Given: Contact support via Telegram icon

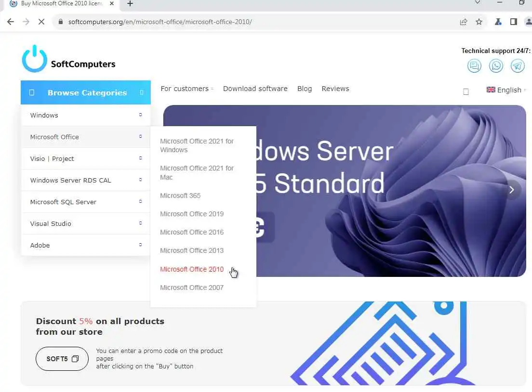Looking at the screenshot, I should (x=518, y=65).
